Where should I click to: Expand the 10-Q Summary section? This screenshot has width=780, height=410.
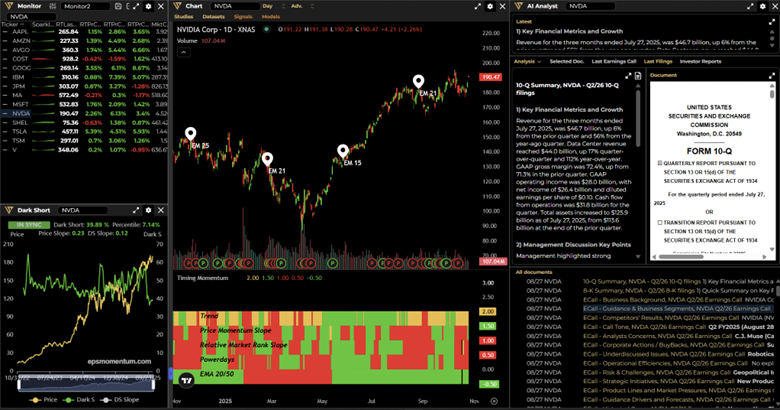click(x=628, y=76)
